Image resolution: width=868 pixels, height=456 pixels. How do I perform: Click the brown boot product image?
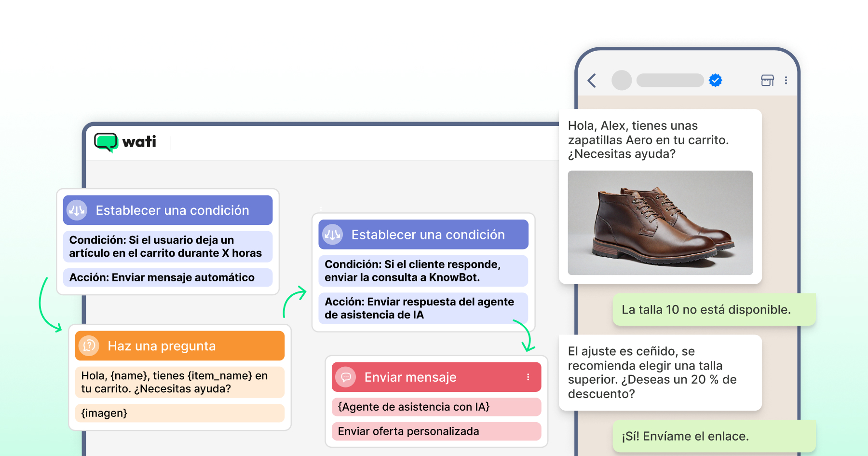pyautogui.click(x=660, y=223)
